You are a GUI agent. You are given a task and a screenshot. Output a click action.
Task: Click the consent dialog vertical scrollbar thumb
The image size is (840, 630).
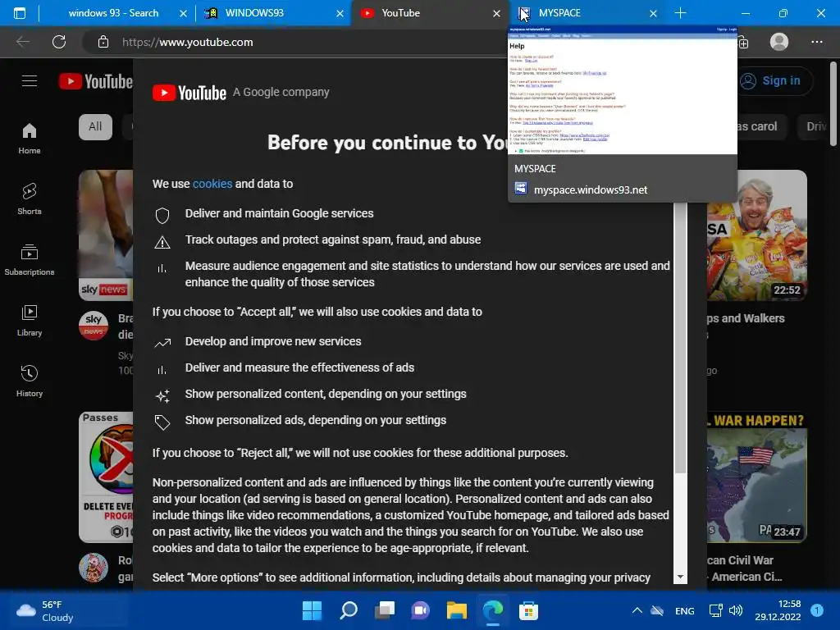[680, 337]
